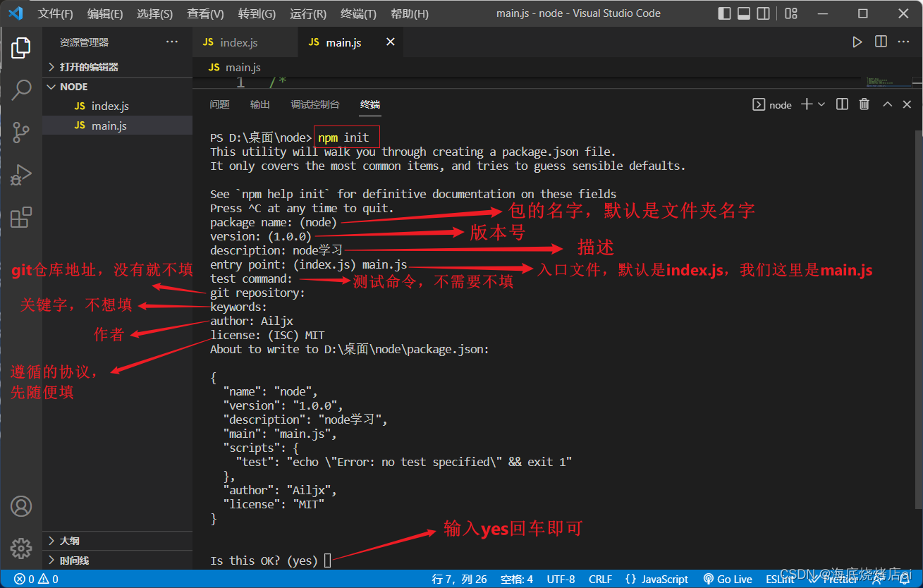Click the Accounts icon in activity bar
Screen dimensions: 923x588
pyautogui.click(x=21, y=506)
